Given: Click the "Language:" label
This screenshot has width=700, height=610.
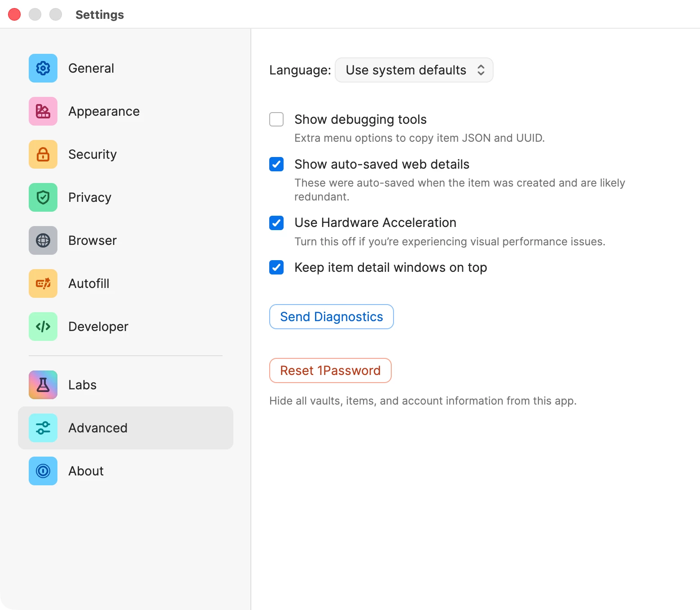Looking at the screenshot, I should tap(300, 70).
